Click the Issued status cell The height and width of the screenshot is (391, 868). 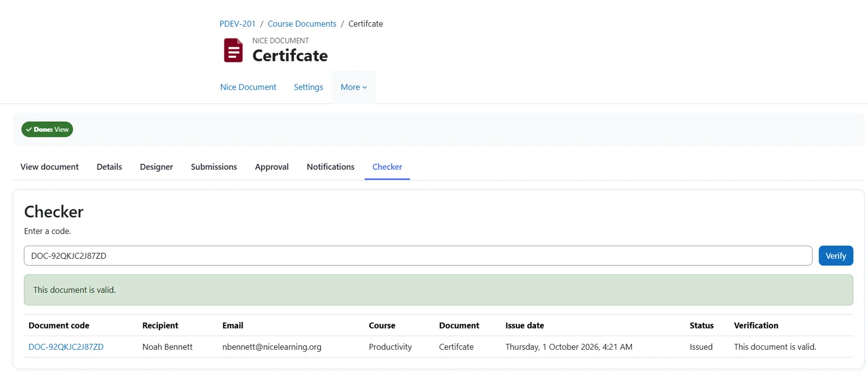click(701, 347)
